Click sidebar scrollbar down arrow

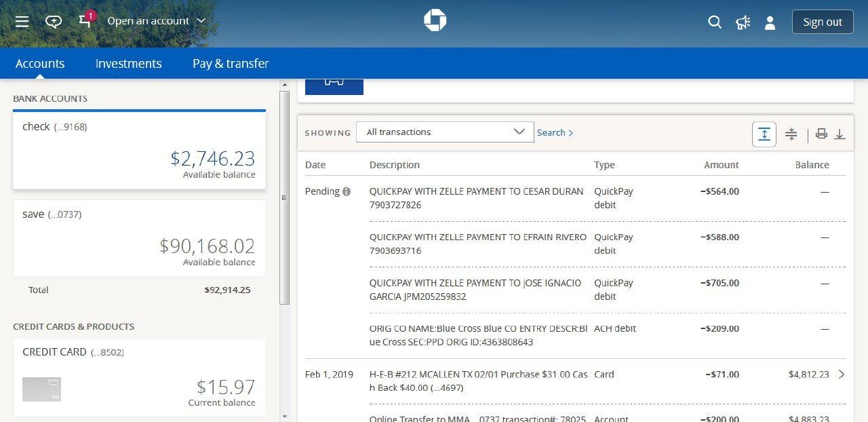(x=285, y=415)
